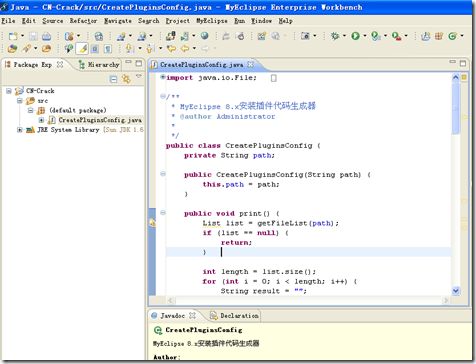Viewport: 476px width, 364px height.
Task: Open the New file dropdown arrow
Action: pyautogui.click(x=22, y=36)
